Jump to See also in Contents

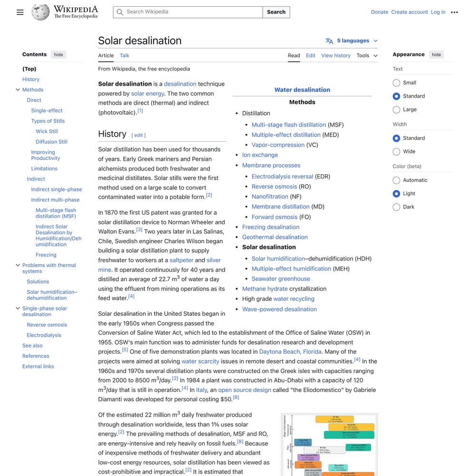point(32,346)
